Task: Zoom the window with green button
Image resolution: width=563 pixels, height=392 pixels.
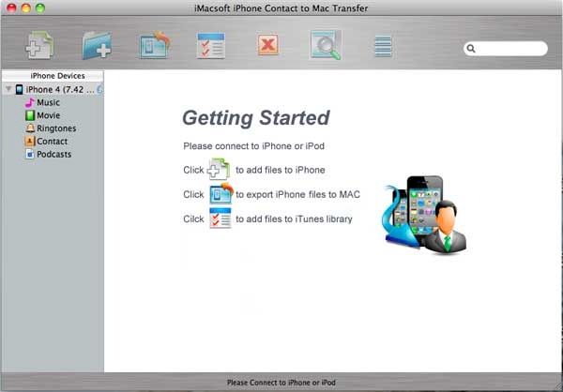Action: (x=40, y=8)
